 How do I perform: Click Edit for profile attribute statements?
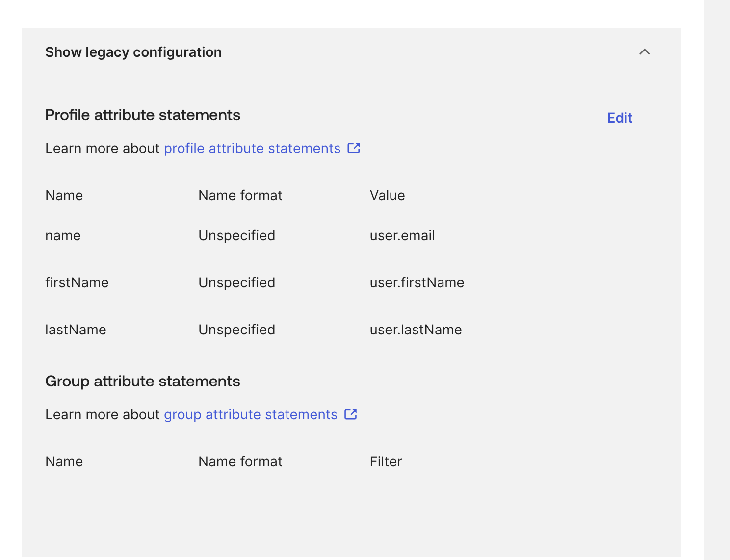point(620,118)
